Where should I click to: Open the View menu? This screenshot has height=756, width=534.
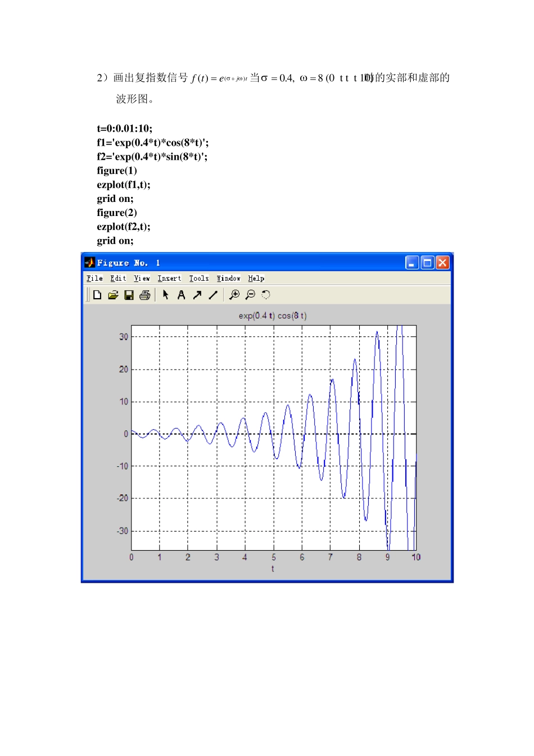coord(142,278)
